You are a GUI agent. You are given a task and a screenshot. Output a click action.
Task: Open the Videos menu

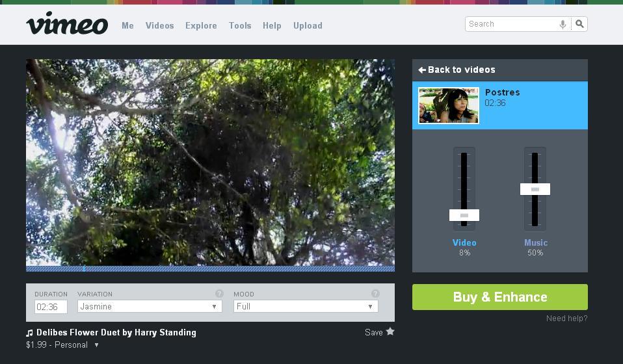159,25
